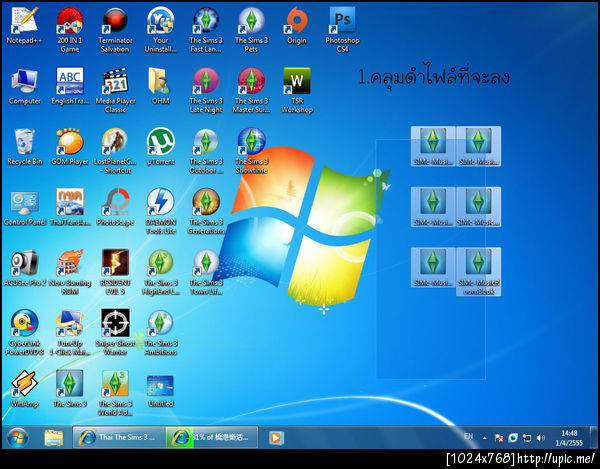The image size is (600, 469).
Task: Select Media Player Classic icon
Action: (x=115, y=91)
